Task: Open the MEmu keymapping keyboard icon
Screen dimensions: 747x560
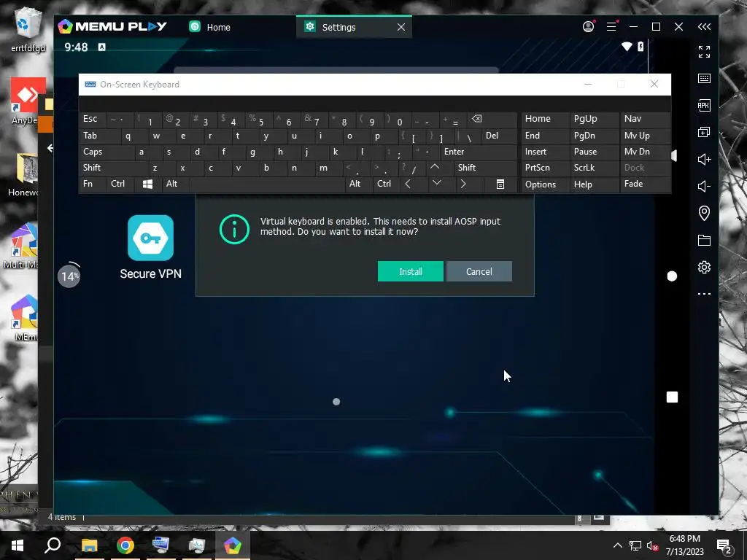Action: (704, 78)
